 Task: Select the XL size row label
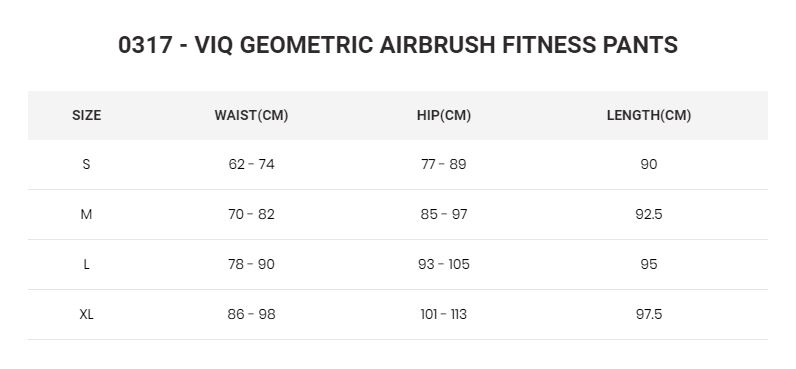86,315
